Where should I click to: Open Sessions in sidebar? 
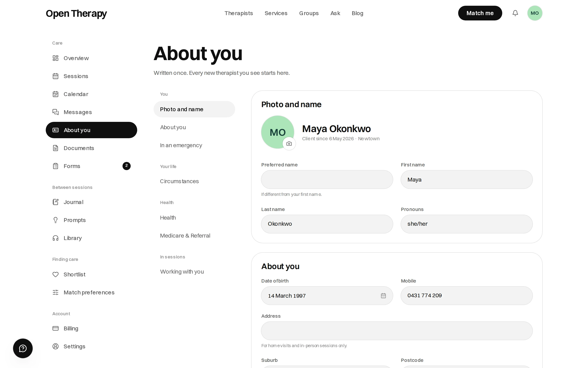[x=91, y=76]
